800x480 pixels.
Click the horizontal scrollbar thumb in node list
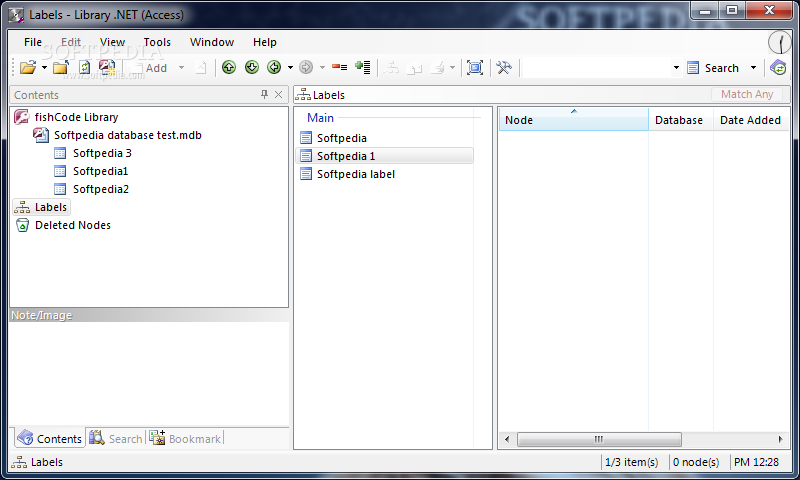(x=599, y=439)
